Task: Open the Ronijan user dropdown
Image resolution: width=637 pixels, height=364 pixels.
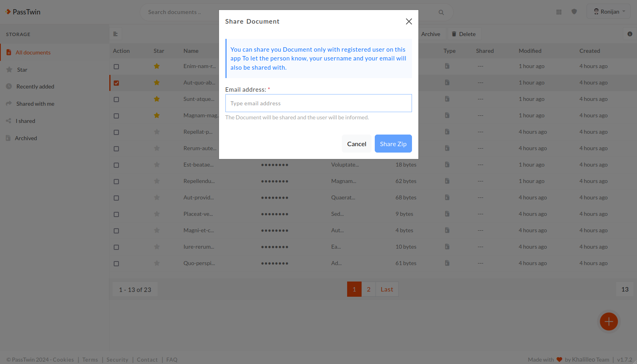Action: click(609, 12)
